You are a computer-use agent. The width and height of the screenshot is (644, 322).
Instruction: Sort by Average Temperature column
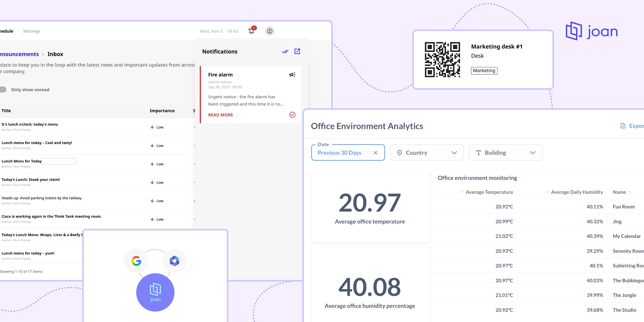[x=489, y=192]
